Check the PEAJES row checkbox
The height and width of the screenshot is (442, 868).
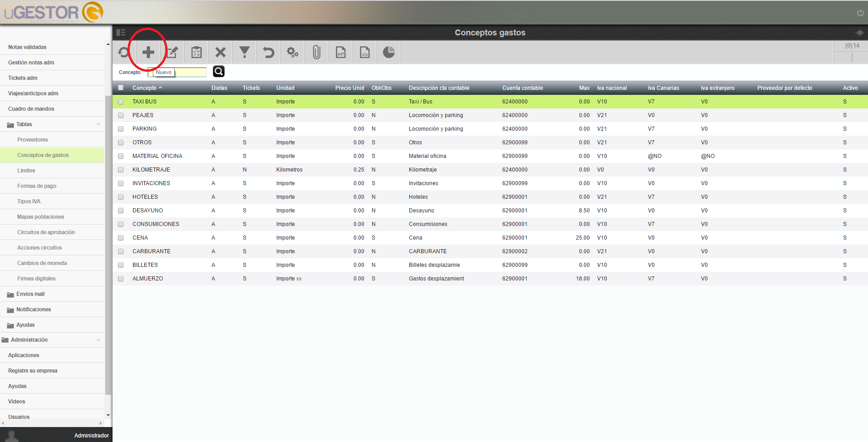(x=121, y=115)
